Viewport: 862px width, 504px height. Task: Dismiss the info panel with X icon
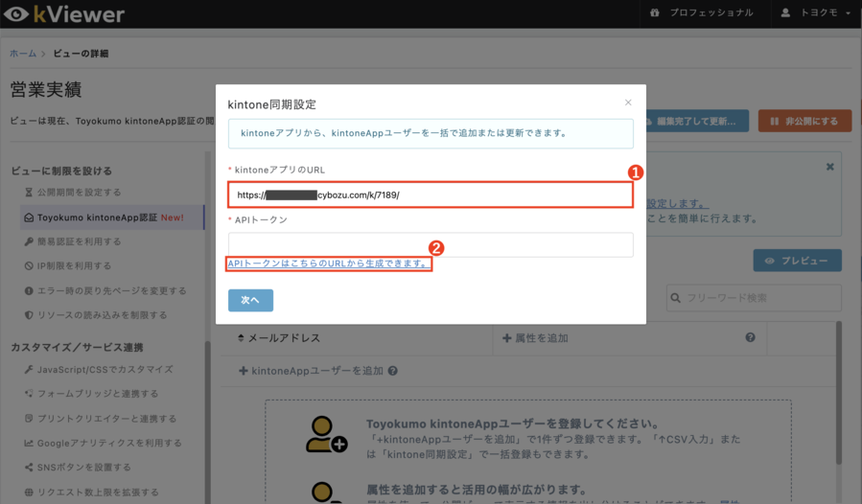pos(830,167)
